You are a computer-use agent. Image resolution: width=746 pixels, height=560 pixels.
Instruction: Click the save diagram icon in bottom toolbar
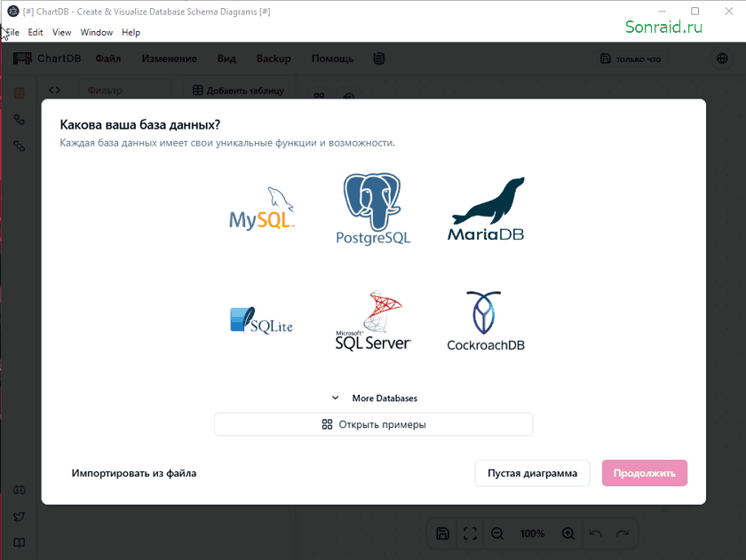pyautogui.click(x=442, y=533)
